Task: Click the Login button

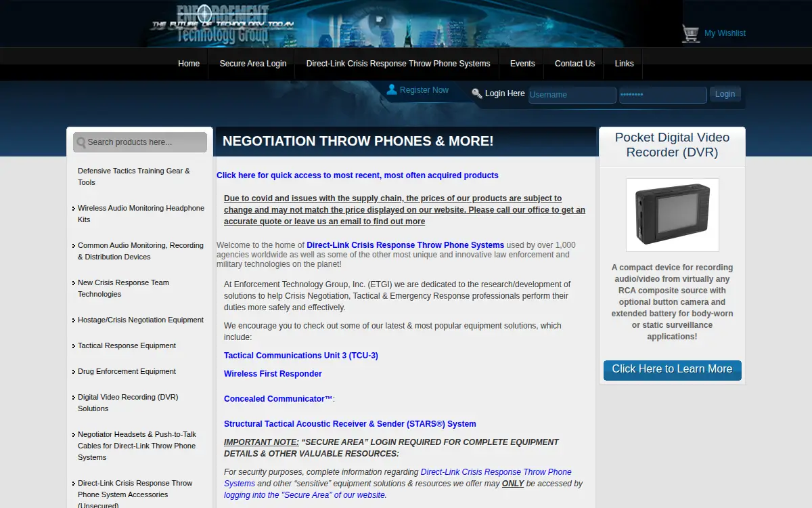Action: pos(725,94)
